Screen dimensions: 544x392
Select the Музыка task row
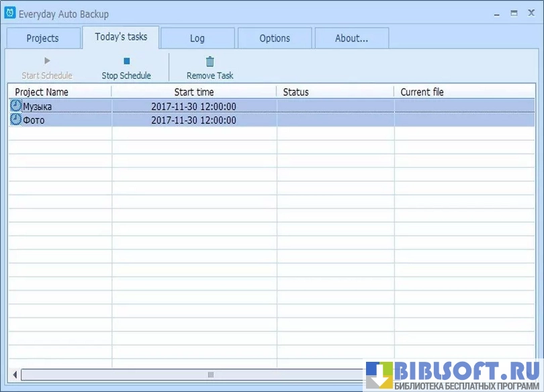coord(60,106)
